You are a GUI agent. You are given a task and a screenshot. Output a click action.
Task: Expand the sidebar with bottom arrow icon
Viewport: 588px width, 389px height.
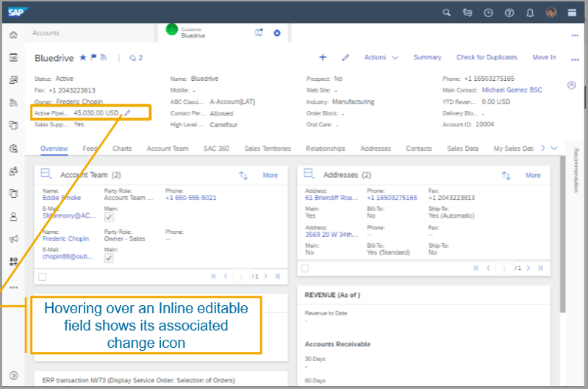tap(13, 375)
